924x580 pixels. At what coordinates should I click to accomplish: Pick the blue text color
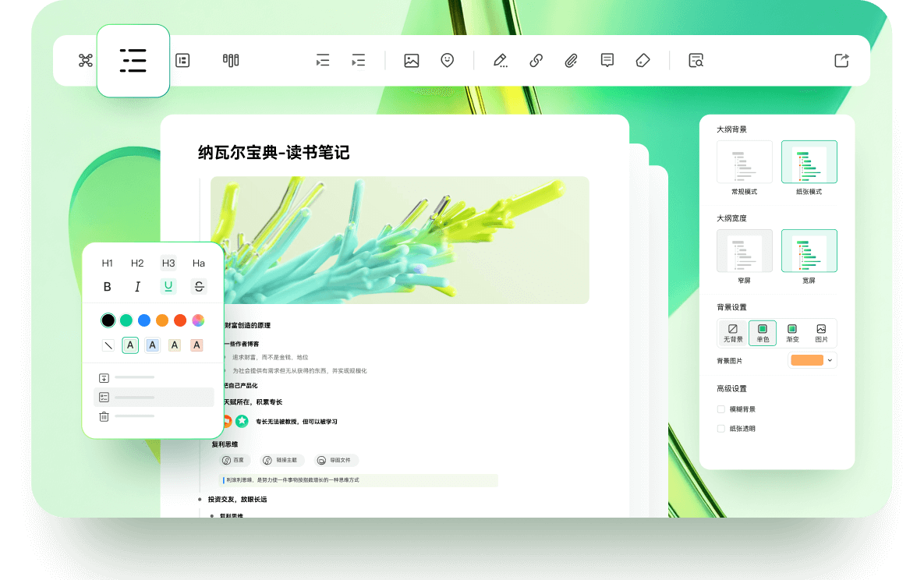(144, 320)
